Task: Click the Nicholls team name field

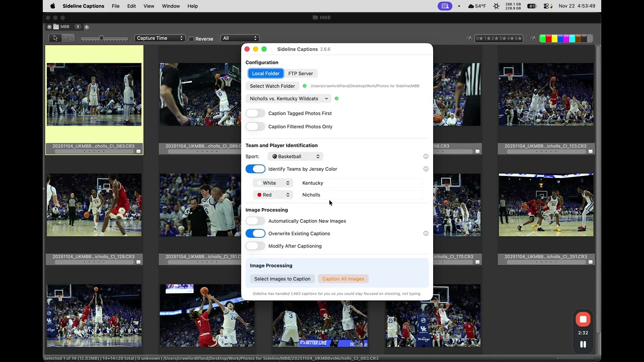Action: 361,195
